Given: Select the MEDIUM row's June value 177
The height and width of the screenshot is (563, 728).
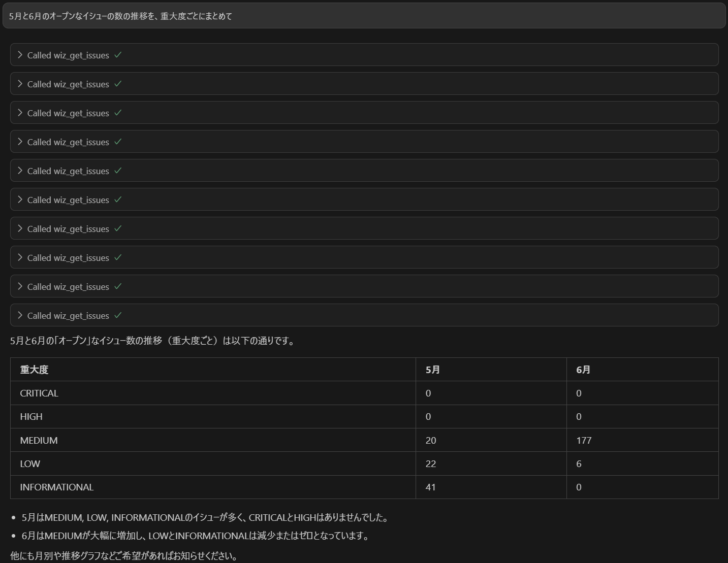Looking at the screenshot, I should [584, 440].
